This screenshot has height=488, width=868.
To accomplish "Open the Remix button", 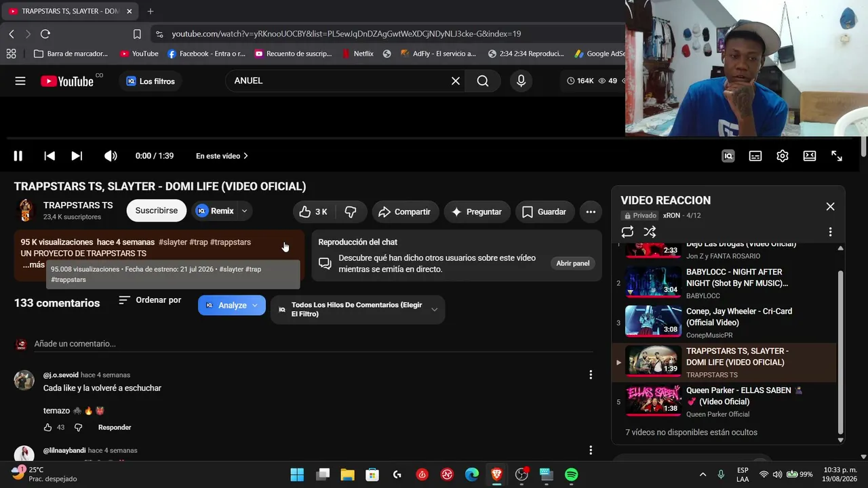I will click(x=215, y=211).
